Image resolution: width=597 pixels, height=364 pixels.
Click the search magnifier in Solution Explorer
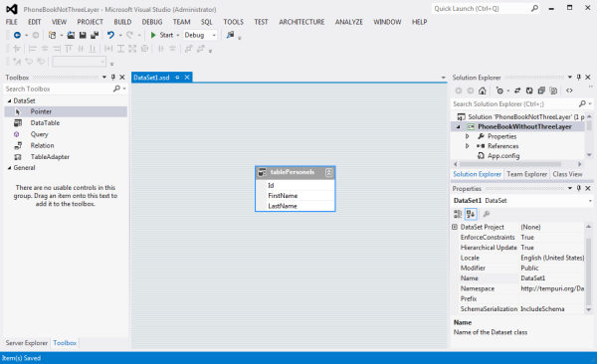(x=582, y=103)
